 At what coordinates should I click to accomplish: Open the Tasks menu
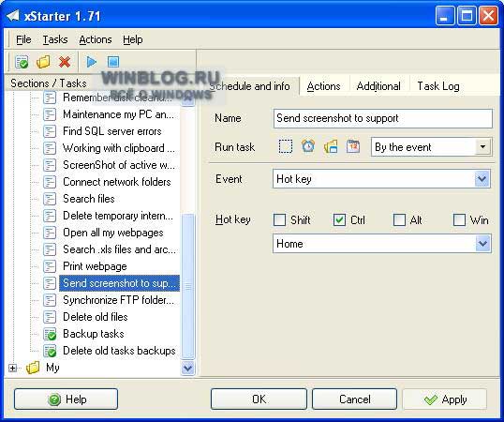click(x=55, y=39)
